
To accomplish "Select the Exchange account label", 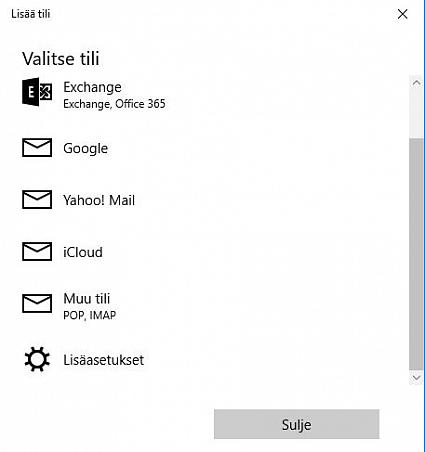I will click(x=92, y=87).
